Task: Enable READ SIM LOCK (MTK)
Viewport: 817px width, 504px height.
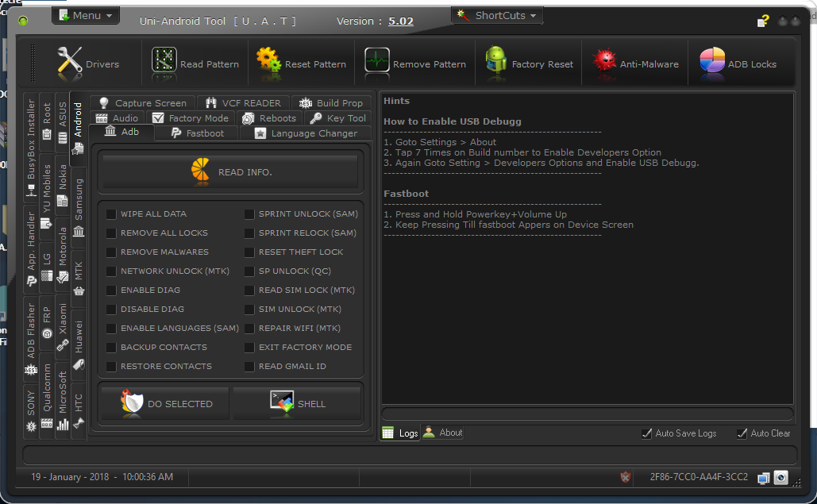Action: pyautogui.click(x=249, y=290)
